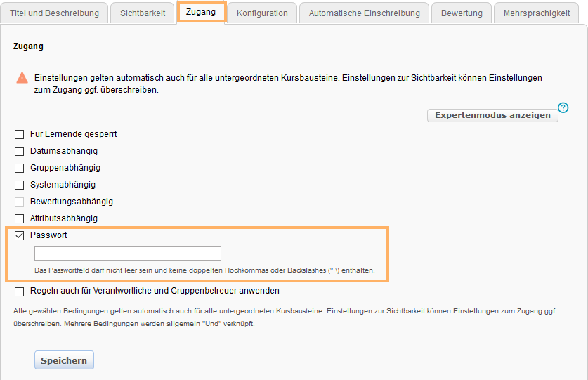The height and width of the screenshot is (380, 588).
Task: Check the Gruppenabhängig option
Action: click(x=20, y=168)
